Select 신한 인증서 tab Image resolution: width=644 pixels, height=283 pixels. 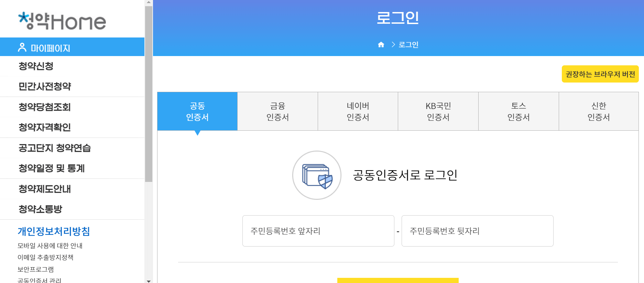599,111
